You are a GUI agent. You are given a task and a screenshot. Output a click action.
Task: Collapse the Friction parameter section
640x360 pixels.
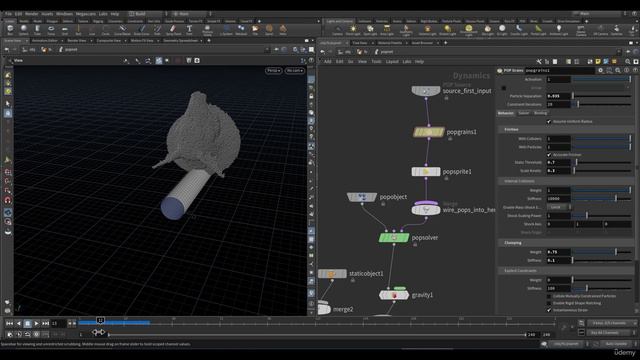pyautogui.click(x=511, y=129)
